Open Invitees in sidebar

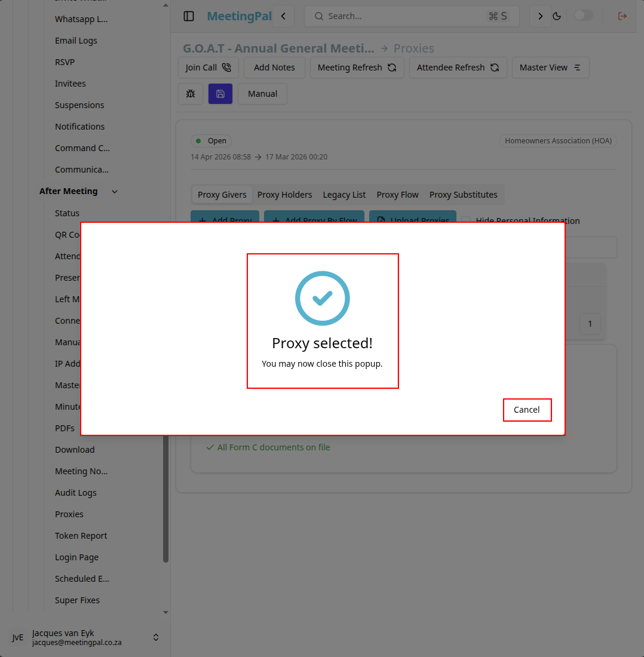pyautogui.click(x=70, y=84)
